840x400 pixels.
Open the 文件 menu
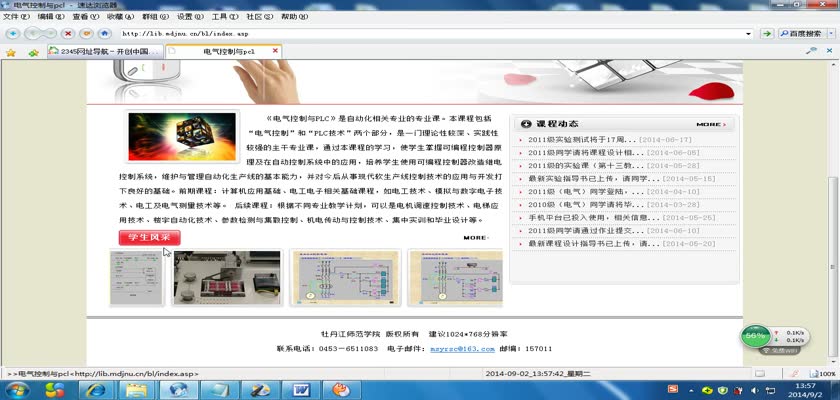[16, 17]
